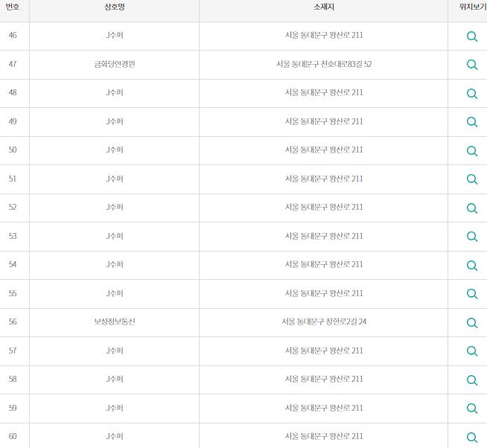
Task: Click location search icon in row 53
Action: (472, 237)
